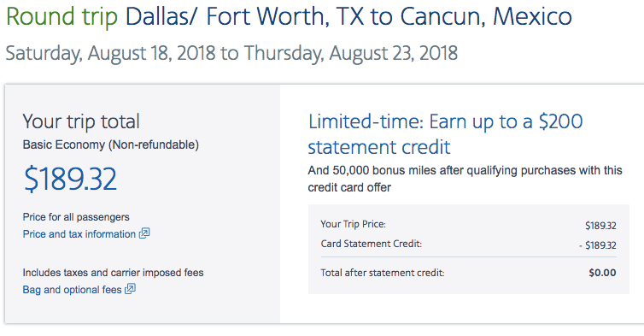Click the external-link icon beside Bag and optional fees
Screen dimensions: 644x336
coord(130,289)
